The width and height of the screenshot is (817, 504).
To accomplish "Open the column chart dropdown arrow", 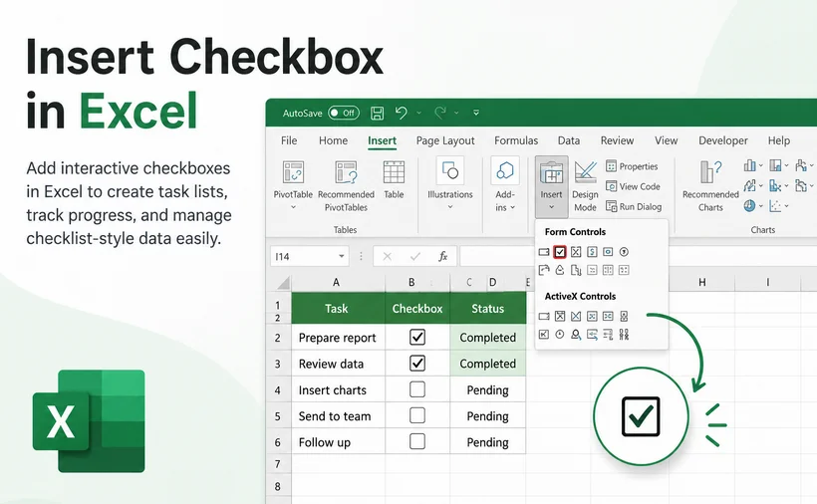I will (x=761, y=166).
